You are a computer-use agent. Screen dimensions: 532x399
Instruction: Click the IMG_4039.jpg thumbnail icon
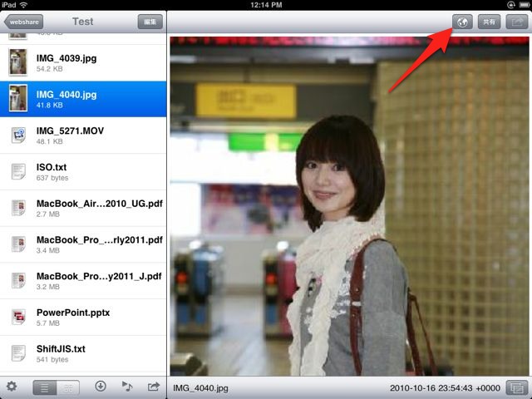(x=18, y=62)
